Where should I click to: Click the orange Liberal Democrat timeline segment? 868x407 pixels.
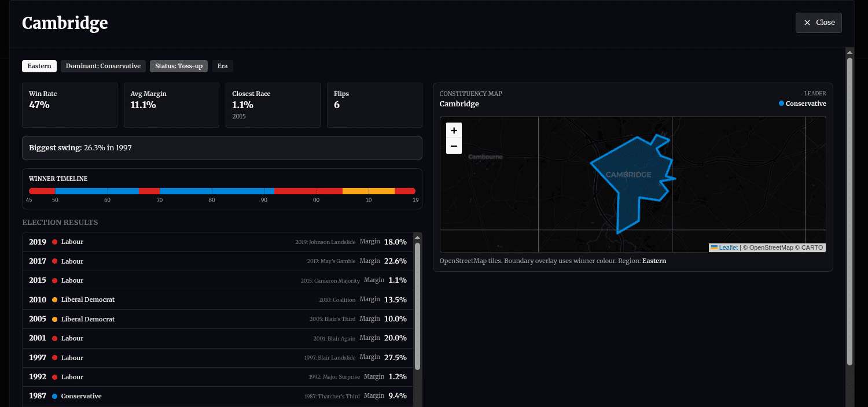click(x=368, y=191)
